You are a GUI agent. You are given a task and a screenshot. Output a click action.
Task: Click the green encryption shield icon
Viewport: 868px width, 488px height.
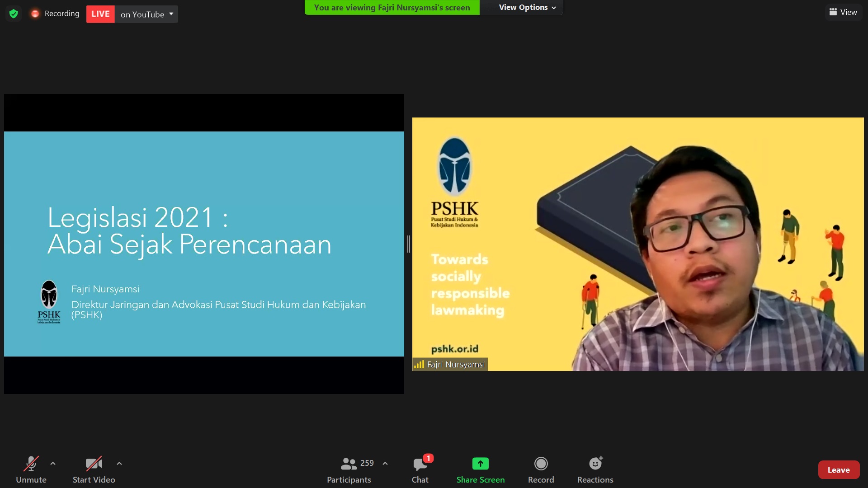14,14
